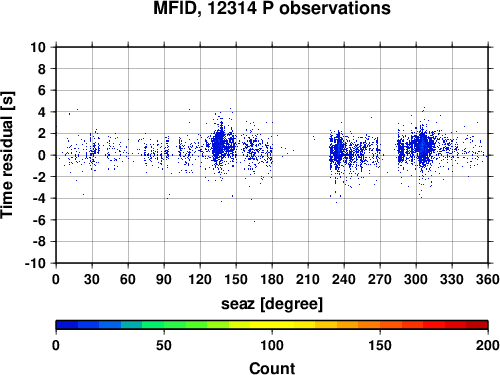The width and height of the screenshot is (500, 375).
Task: Click the data cluster near seaz 235
Action: tap(338, 152)
